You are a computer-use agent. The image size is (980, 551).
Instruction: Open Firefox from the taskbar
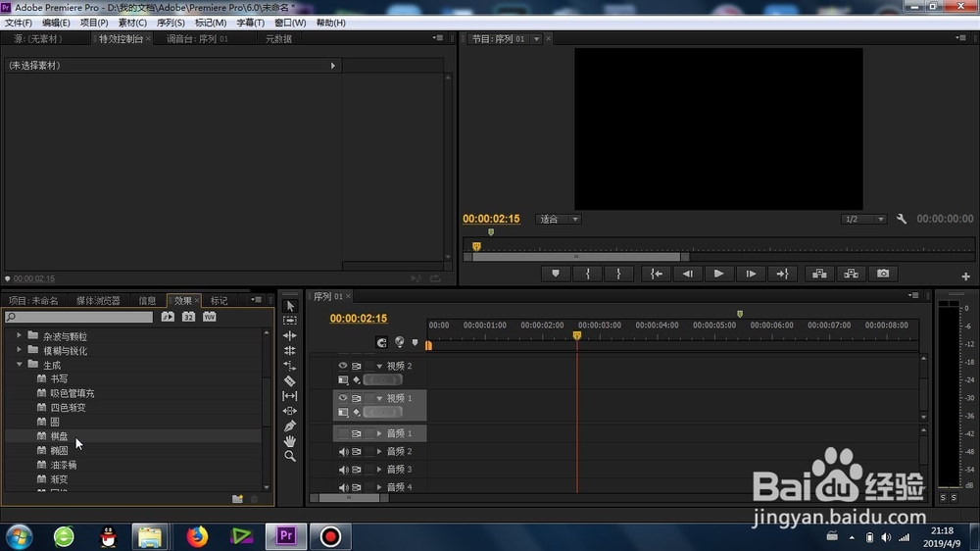click(197, 536)
